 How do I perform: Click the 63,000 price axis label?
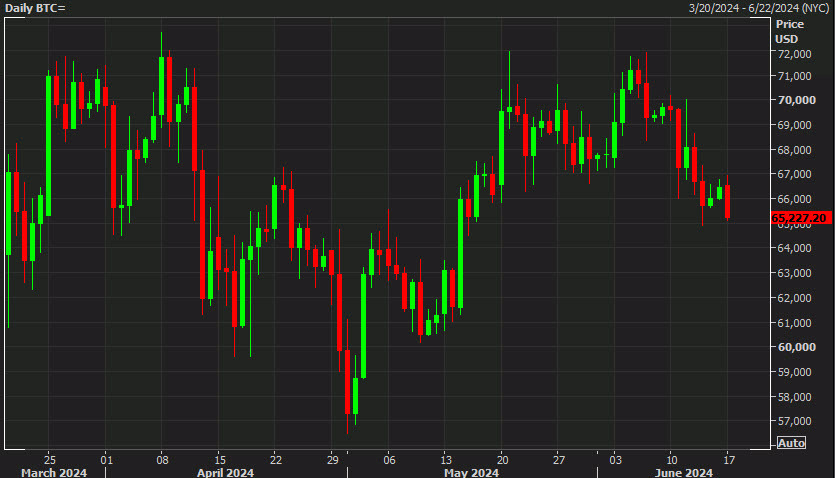[794, 273]
